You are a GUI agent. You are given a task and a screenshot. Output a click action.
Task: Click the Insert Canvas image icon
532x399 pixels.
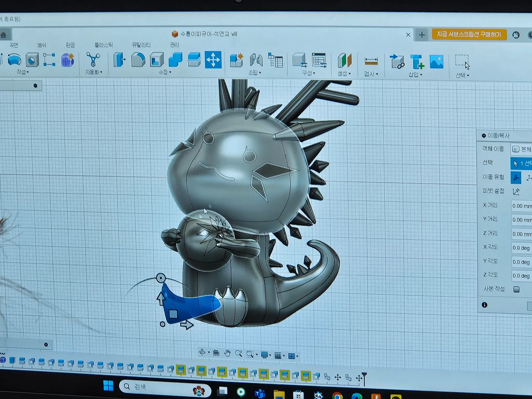436,62
